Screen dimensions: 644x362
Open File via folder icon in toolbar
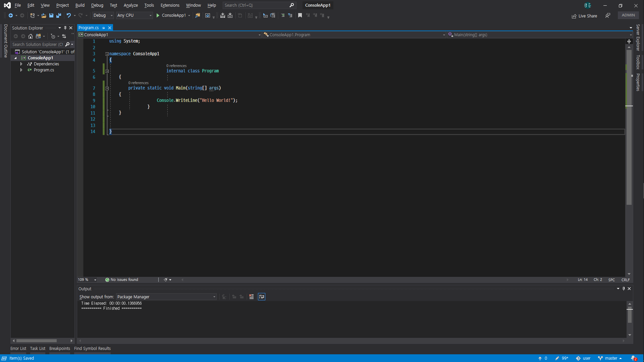click(x=44, y=15)
